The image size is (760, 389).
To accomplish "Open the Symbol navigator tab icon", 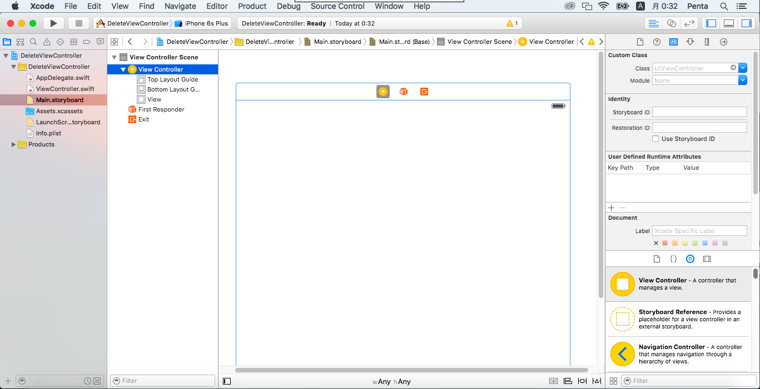I will coord(20,42).
